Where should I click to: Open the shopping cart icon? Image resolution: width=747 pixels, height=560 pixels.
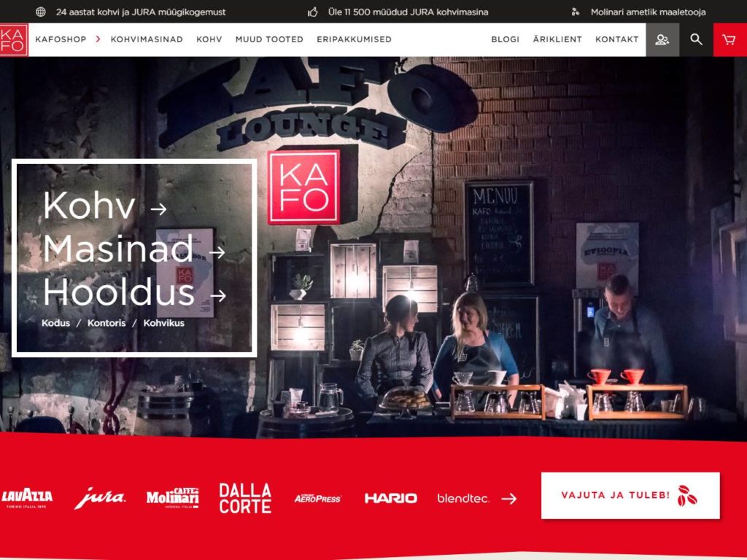coord(729,40)
